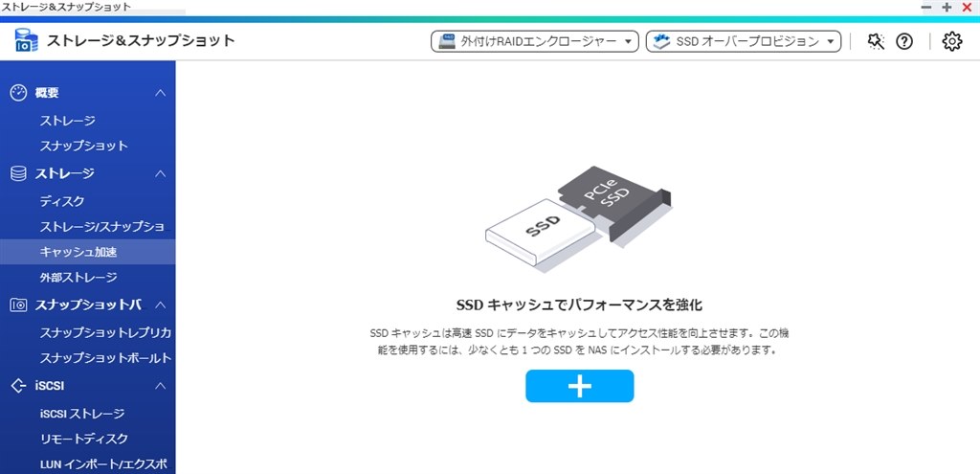Screen dimensions: 980x474
Task: Collapse the ストレージ section chevron
Action: tap(160, 173)
